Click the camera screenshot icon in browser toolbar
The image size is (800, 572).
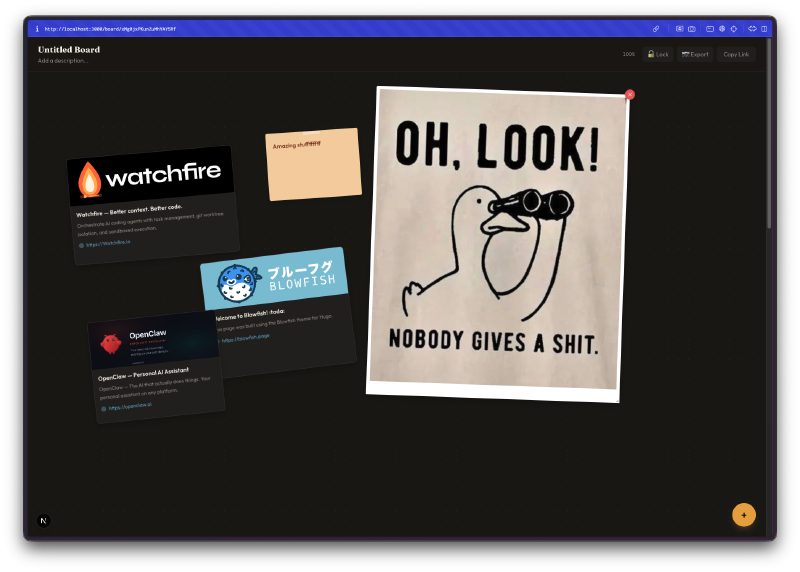[692, 29]
